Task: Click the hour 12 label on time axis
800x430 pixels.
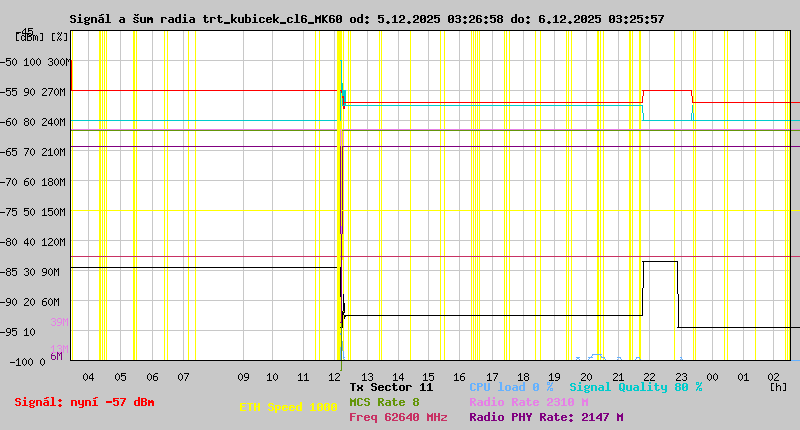Action: pos(337,377)
